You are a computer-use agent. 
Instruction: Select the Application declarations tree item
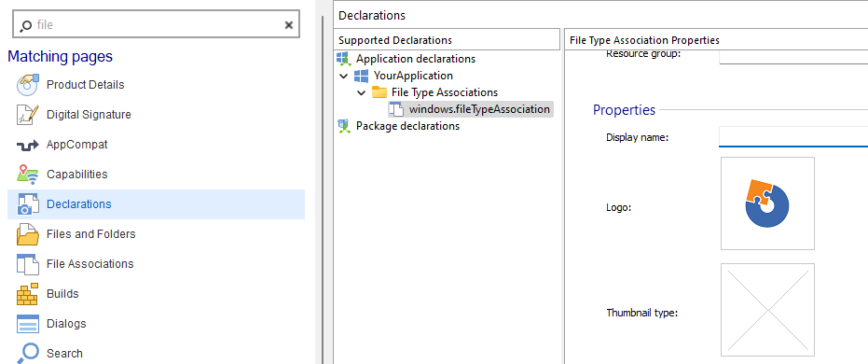point(416,59)
